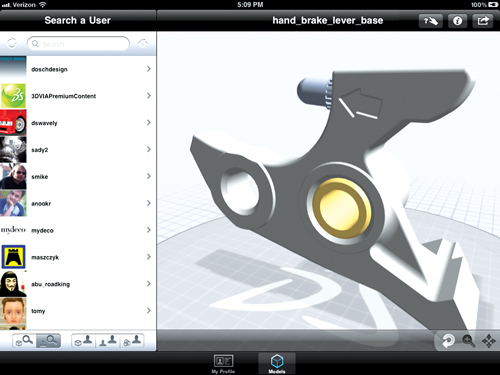Show model info with the 'i' button
Viewport: 500px width, 375px height.
pos(457,21)
